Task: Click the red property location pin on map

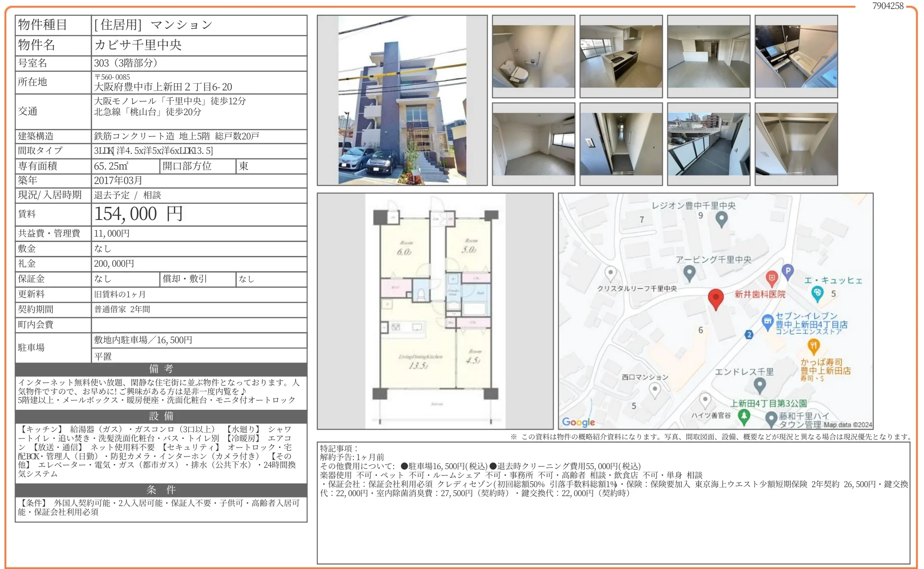Action: (715, 298)
